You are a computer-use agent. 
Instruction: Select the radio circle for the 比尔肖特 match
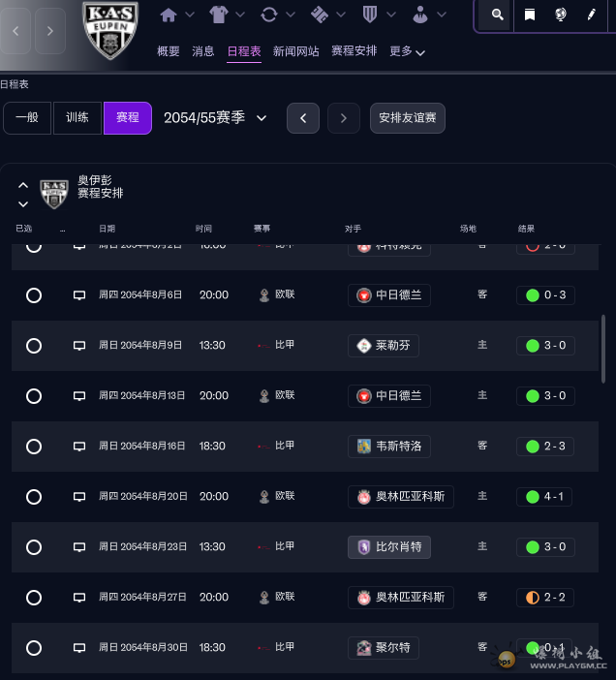click(34, 547)
